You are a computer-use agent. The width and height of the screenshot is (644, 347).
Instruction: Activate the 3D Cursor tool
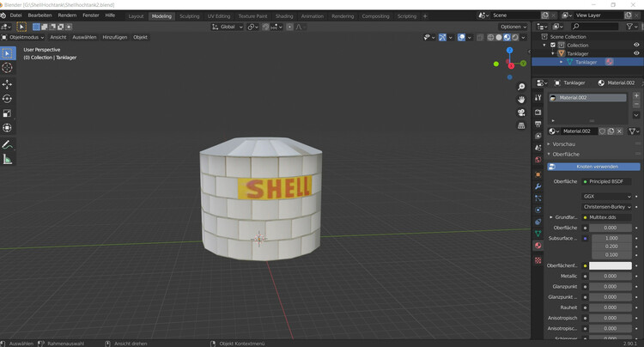point(8,68)
